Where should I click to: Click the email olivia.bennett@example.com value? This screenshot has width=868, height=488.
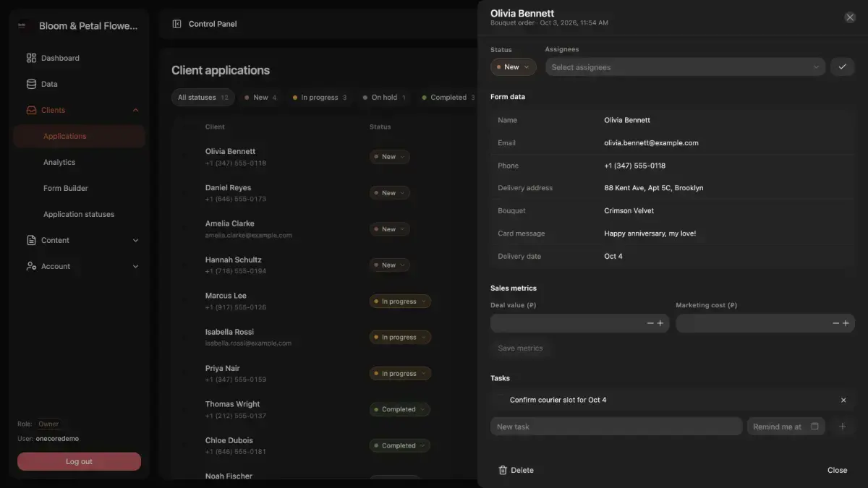651,143
